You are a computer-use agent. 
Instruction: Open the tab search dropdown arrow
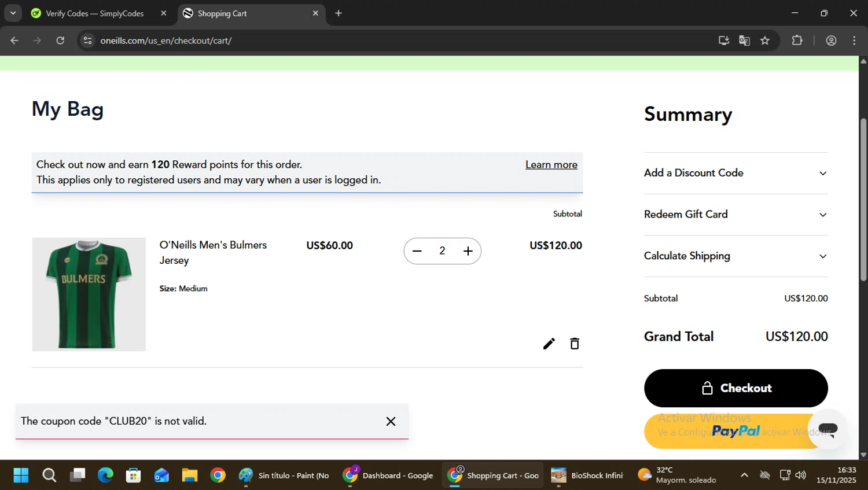pos(13,13)
